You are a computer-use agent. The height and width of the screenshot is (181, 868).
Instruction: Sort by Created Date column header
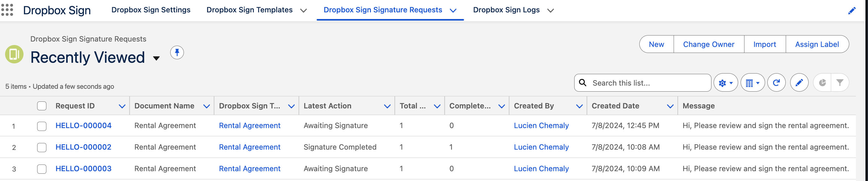point(615,106)
